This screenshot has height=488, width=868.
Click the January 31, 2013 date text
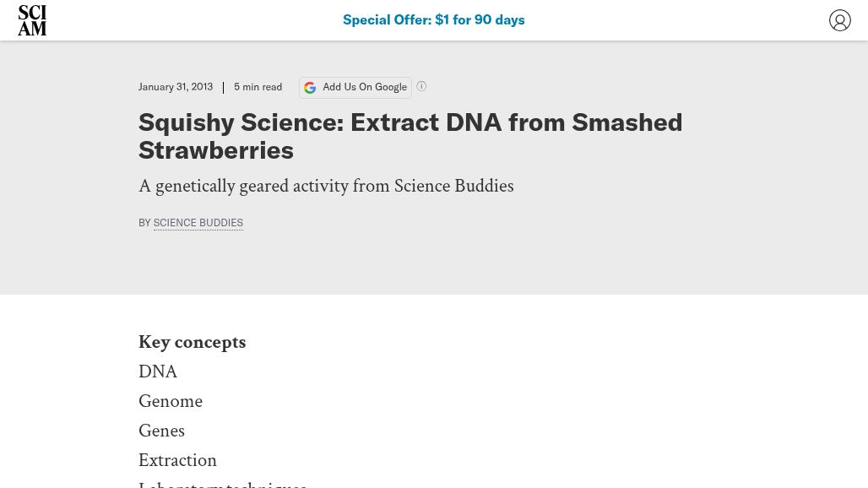click(x=176, y=86)
